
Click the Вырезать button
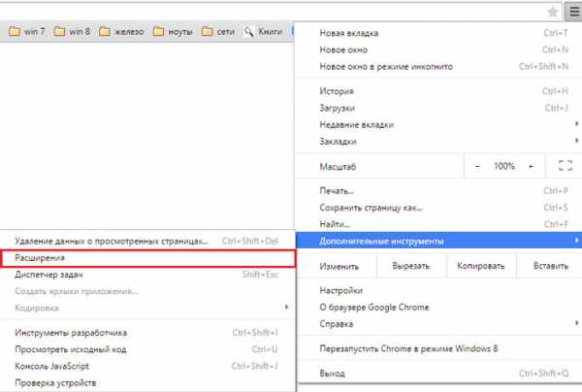pos(411,266)
